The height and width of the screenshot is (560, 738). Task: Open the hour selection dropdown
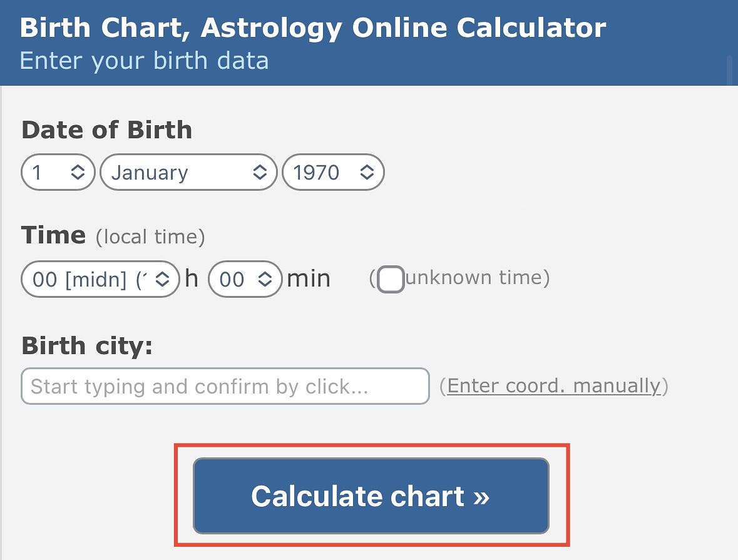[94, 279]
